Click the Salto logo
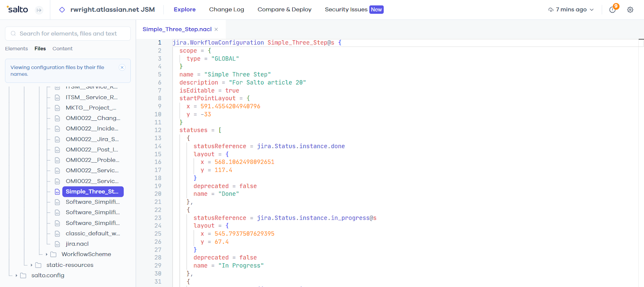 coord(18,9)
